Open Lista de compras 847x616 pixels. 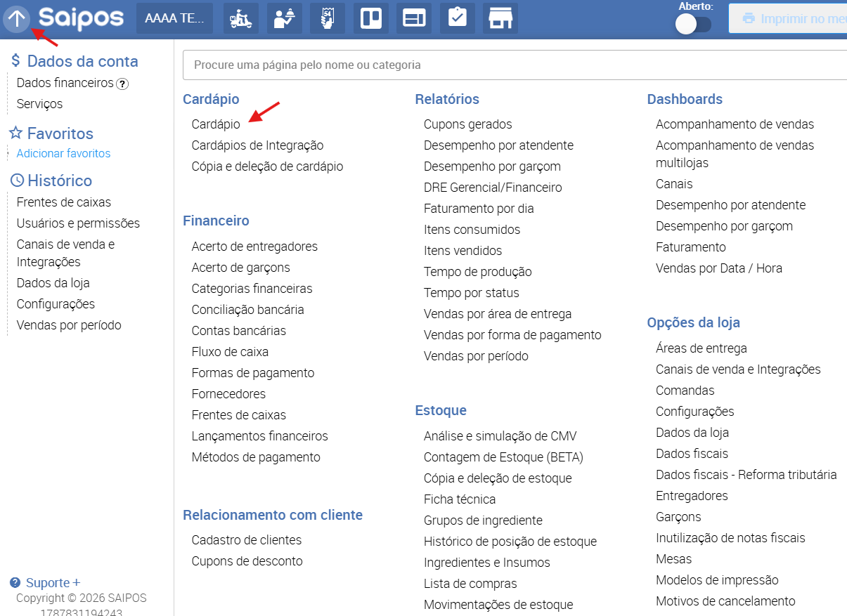(470, 584)
